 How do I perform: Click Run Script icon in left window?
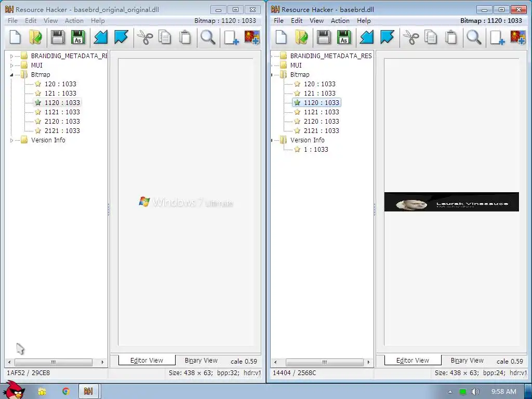(121, 37)
